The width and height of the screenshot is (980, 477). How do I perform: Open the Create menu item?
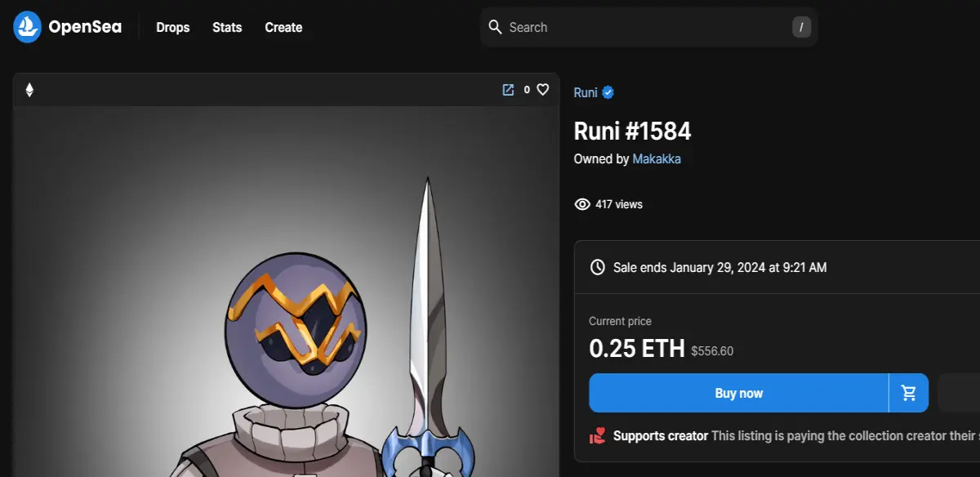point(283,27)
